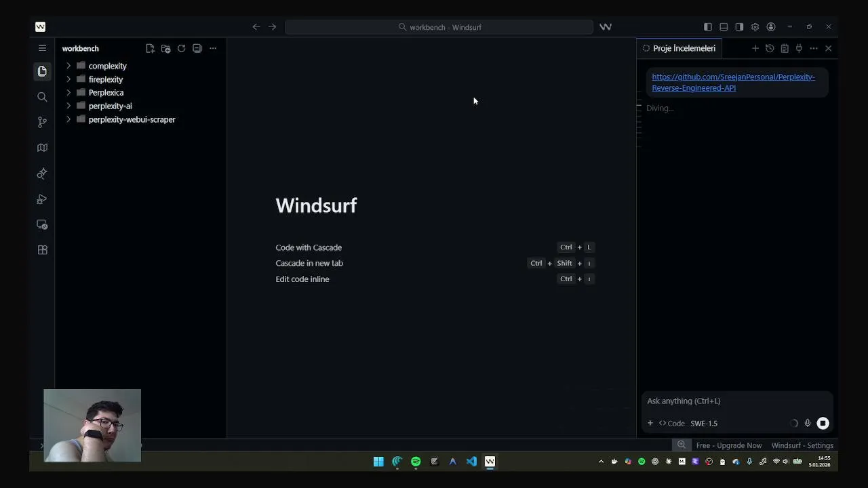Viewport: 868px width, 488px height.
Task: Expand the Perplexica folder arrow
Action: point(68,92)
